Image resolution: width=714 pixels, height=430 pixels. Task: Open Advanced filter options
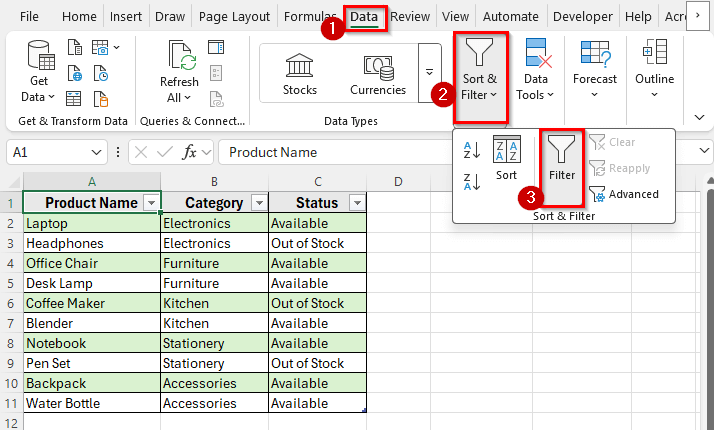pyautogui.click(x=624, y=194)
